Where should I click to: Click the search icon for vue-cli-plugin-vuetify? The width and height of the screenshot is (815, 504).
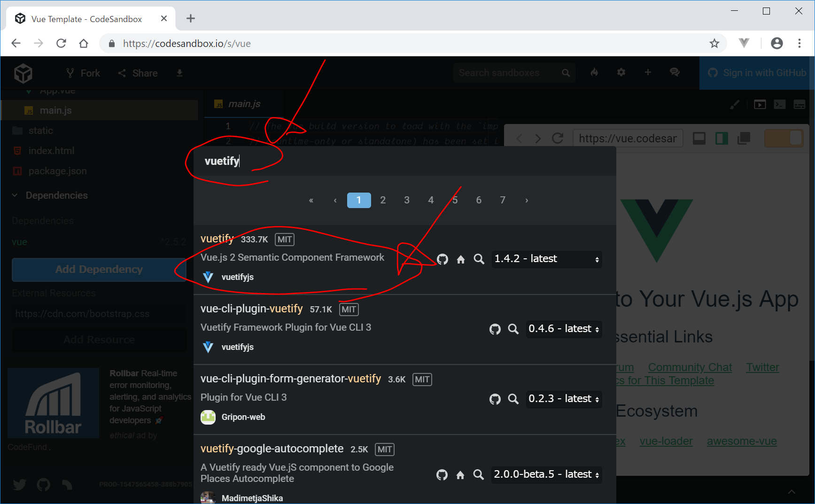pyautogui.click(x=513, y=329)
